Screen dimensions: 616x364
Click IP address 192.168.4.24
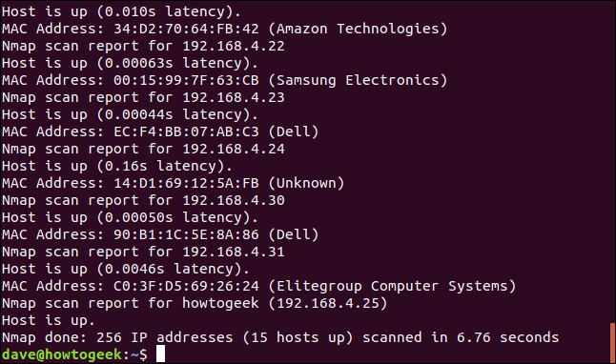coord(234,149)
